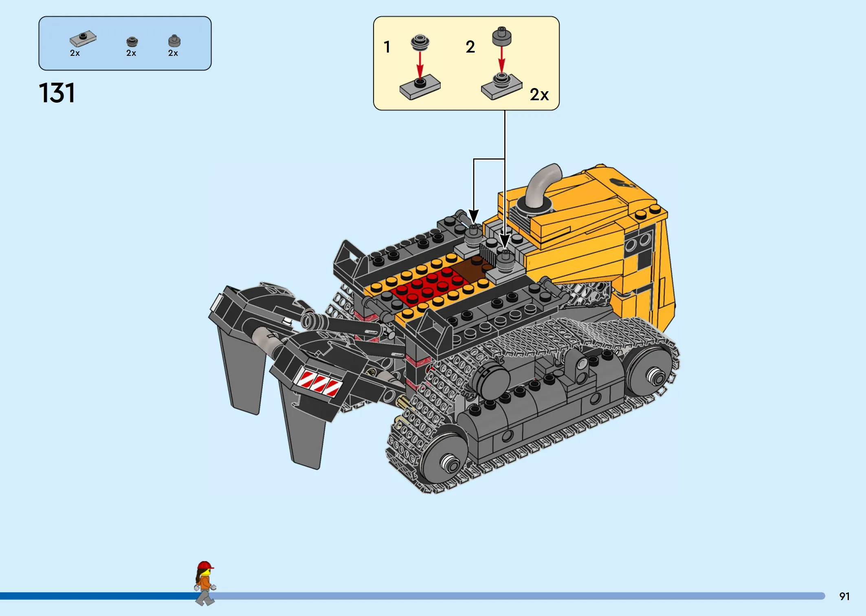Image resolution: width=866 pixels, height=616 pixels.
Task: Click the 2x multiplier in the callout box
Action: pyautogui.click(x=539, y=95)
